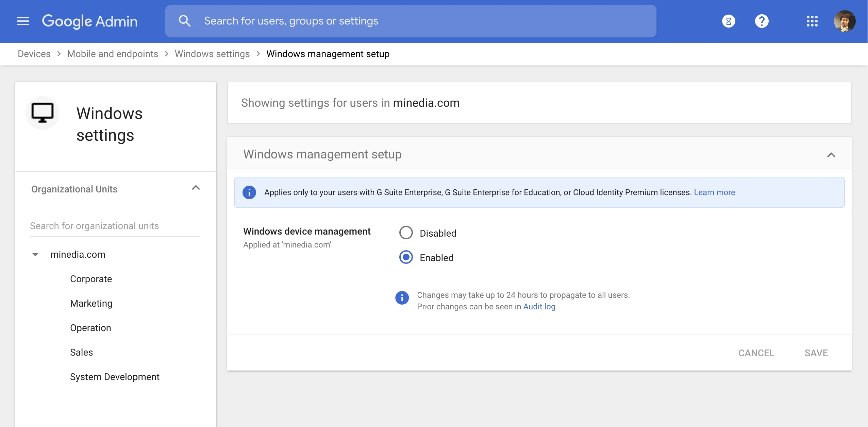
Task: Focus the organizational units search field
Action: coord(115,226)
